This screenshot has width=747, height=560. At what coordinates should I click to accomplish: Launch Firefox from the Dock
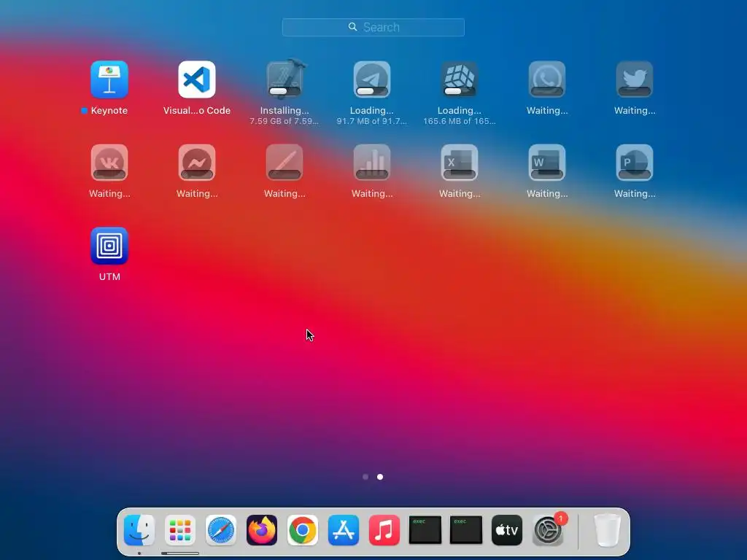point(262,530)
